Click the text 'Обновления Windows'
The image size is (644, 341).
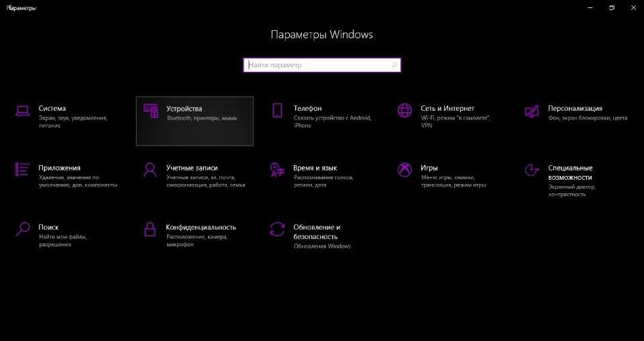coord(323,246)
